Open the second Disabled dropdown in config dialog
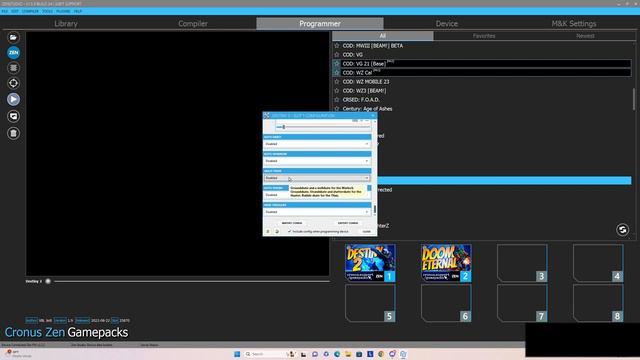This screenshot has height=360, width=640. [x=317, y=161]
